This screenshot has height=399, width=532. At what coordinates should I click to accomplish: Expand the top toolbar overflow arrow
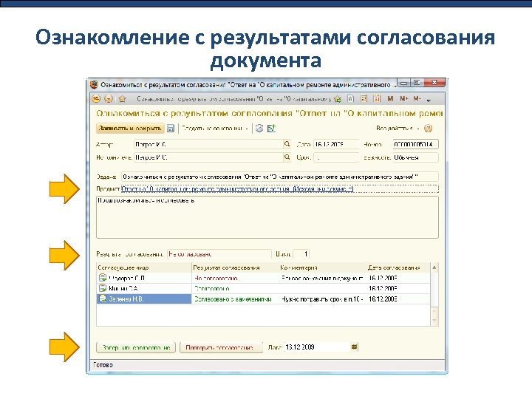[x=429, y=100]
